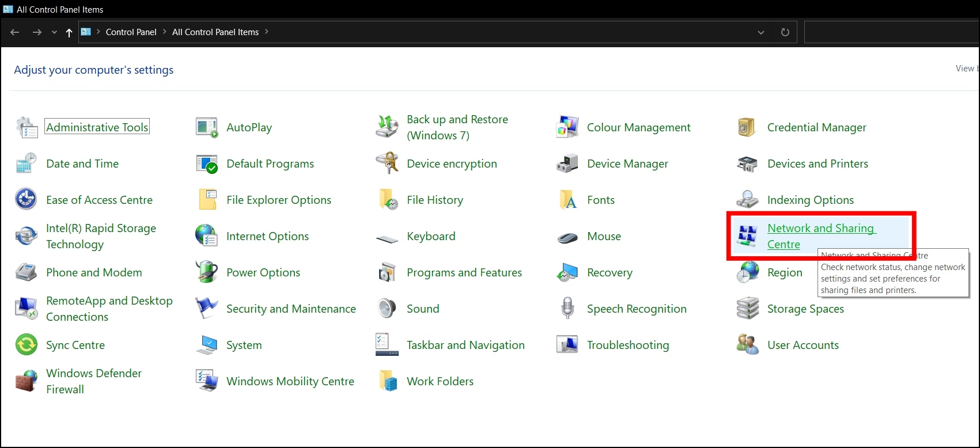Open the Mouse icon

(567, 237)
